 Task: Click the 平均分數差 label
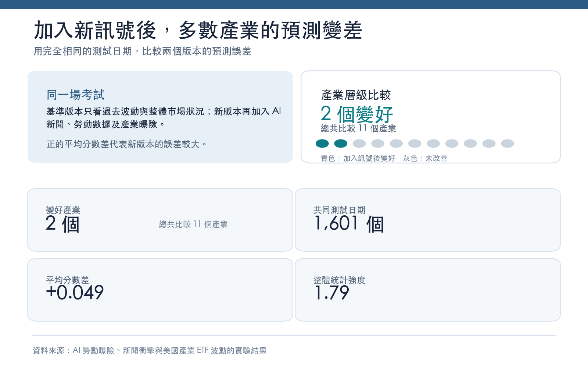pos(68,280)
